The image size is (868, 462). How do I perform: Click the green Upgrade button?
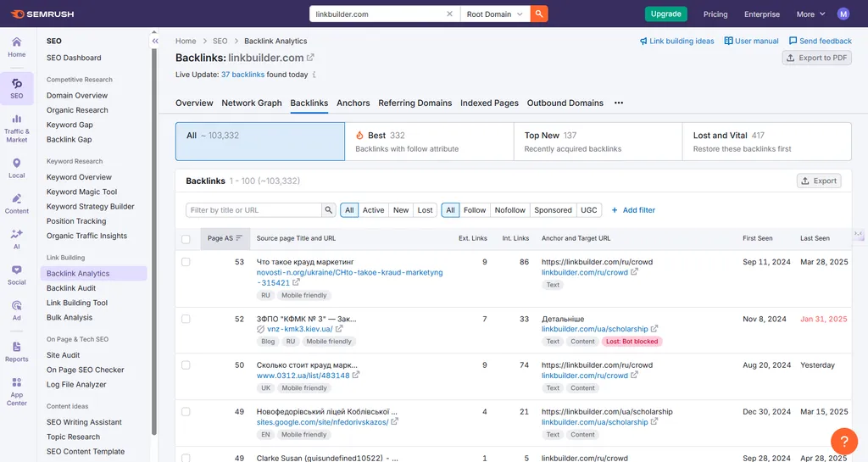tap(666, 14)
